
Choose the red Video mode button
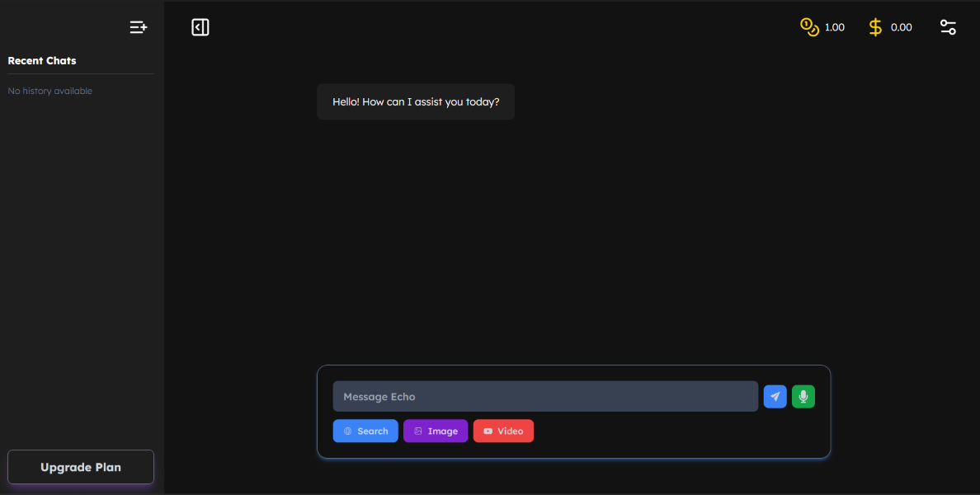pyautogui.click(x=503, y=431)
